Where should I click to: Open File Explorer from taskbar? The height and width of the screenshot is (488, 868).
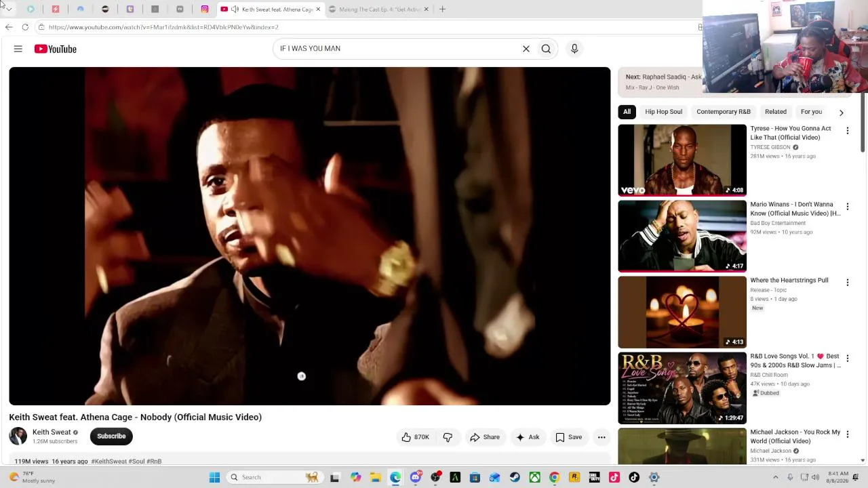pos(376,477)
